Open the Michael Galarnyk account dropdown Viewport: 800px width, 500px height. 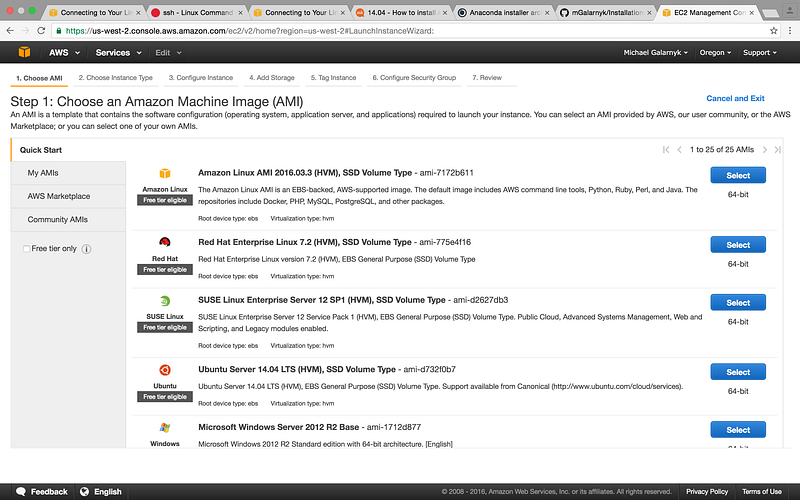pyautogui.click(x=656, y=53)
